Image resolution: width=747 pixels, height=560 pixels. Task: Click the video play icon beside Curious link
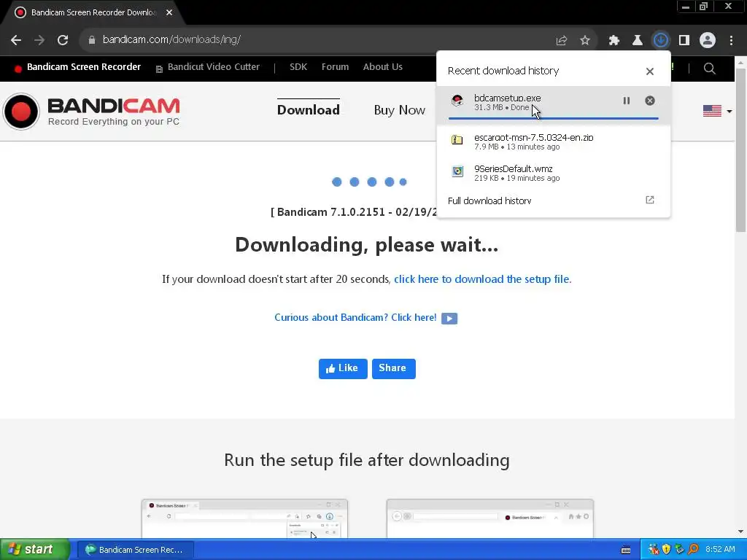(449, 318)
